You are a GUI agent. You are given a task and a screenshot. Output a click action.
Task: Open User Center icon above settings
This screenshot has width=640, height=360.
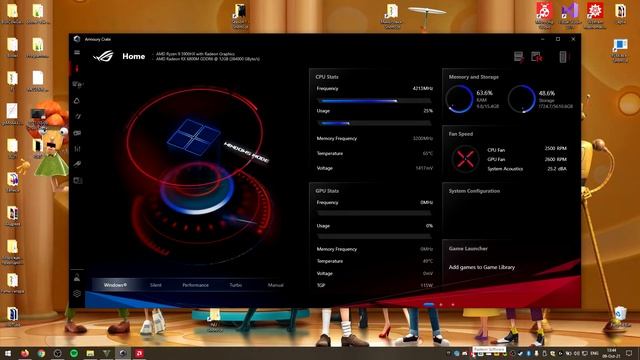[x=77, y=278]
